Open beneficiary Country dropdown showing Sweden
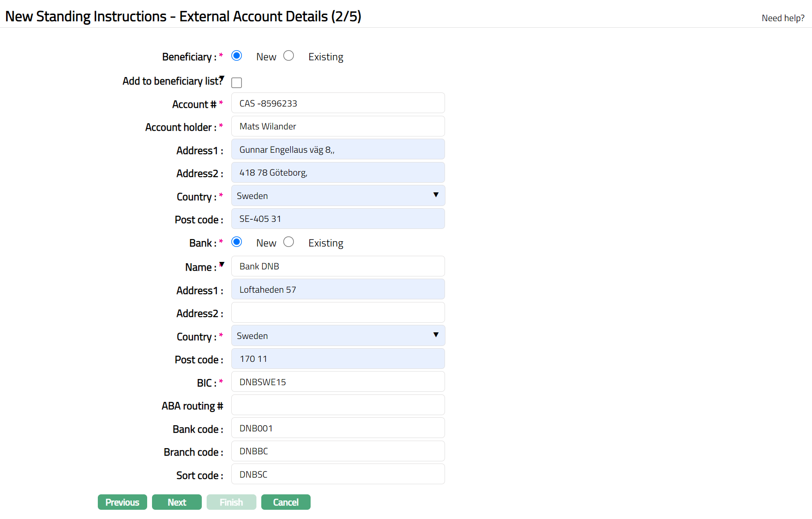The image size is (812, 519). (x=338, y=195)
